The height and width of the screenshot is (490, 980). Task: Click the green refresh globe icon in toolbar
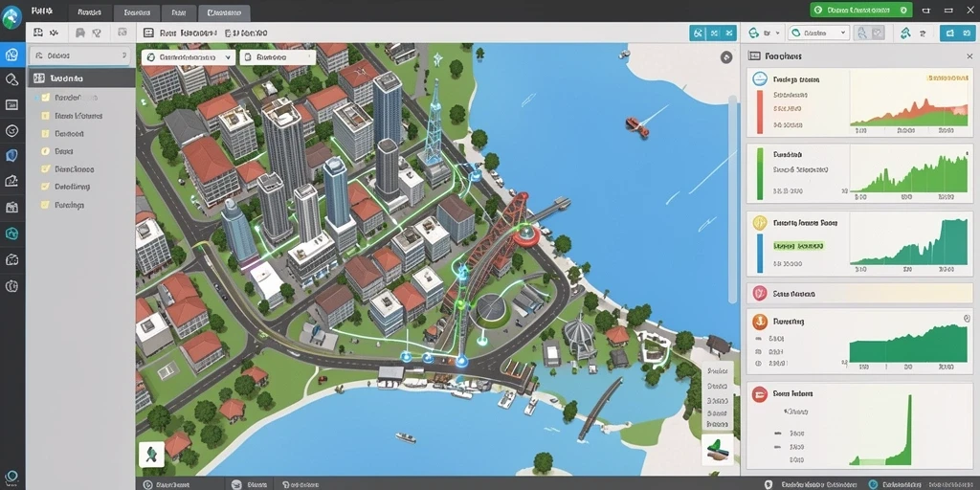[754, 33]
